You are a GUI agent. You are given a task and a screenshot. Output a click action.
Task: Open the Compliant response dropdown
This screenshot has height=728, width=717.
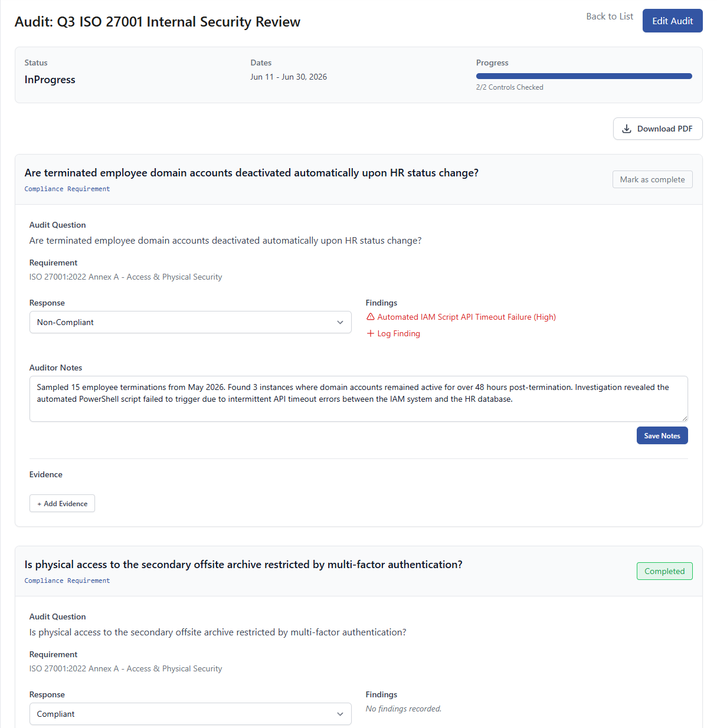191,714
